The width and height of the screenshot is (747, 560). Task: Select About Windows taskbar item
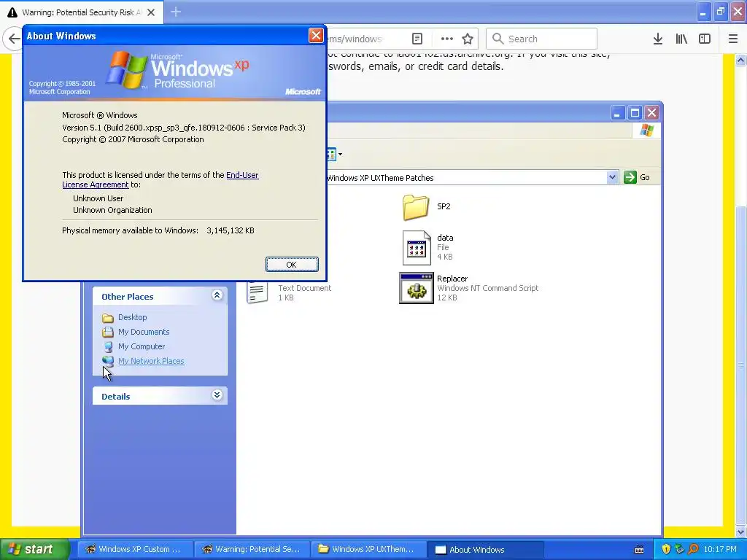coord(485,550)
